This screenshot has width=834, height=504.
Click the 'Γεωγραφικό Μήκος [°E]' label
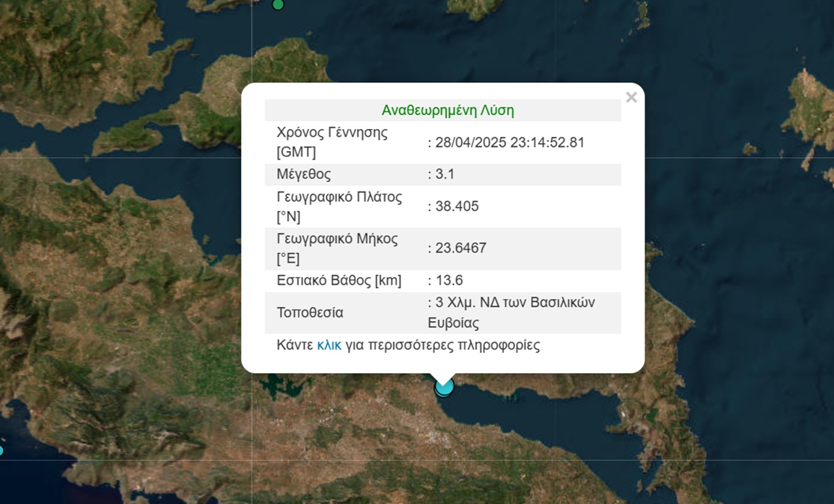tap(337, 248)
